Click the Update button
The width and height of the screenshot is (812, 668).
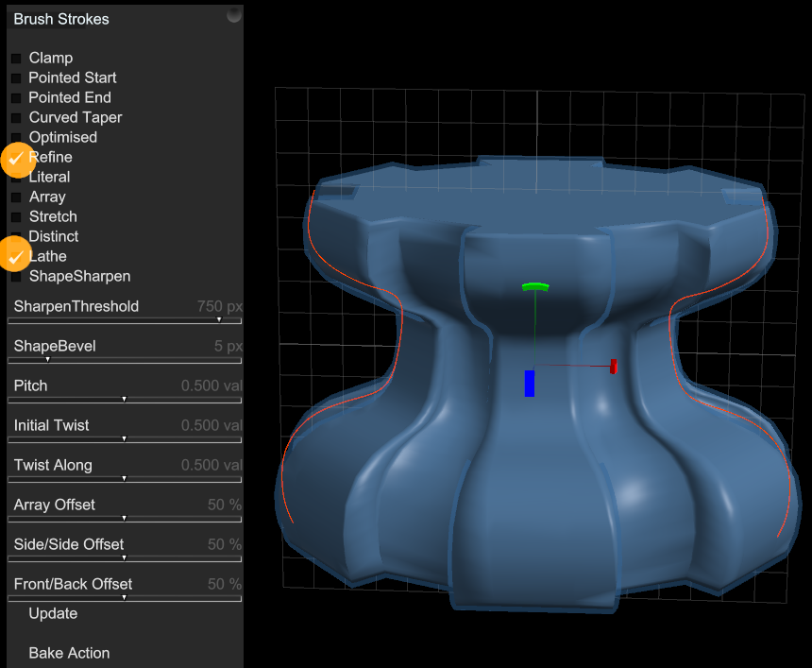point(53,613)
